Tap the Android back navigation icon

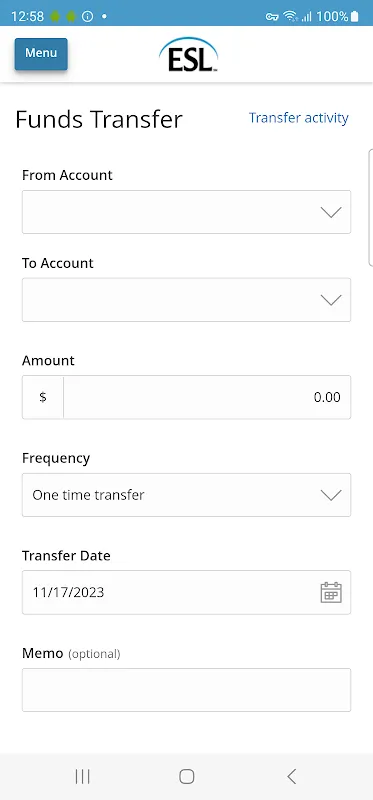[291, 777]
